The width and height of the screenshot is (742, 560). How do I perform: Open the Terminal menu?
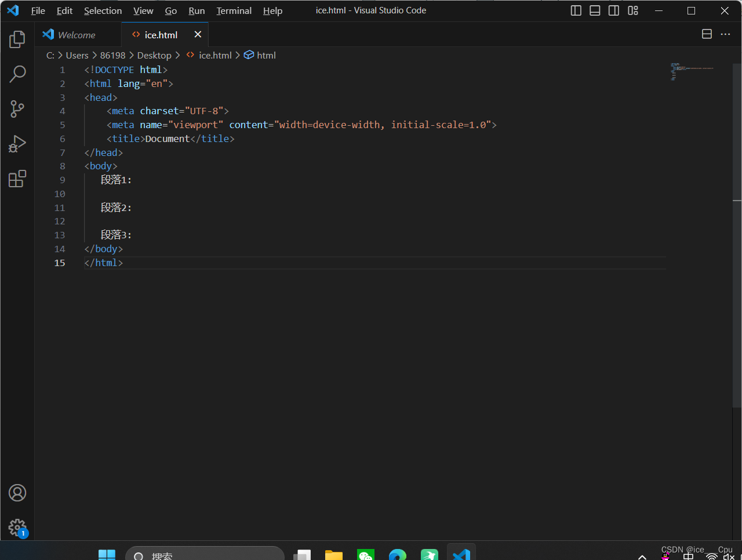[234, 10]
